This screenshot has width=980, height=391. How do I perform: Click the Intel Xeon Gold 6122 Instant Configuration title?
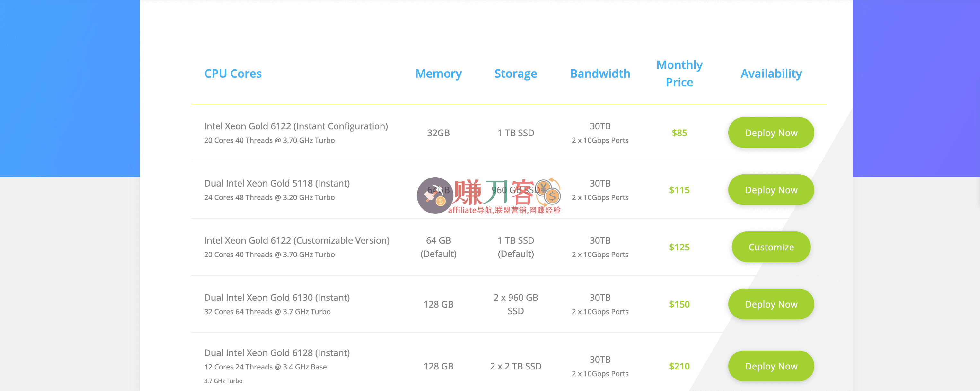296,126
